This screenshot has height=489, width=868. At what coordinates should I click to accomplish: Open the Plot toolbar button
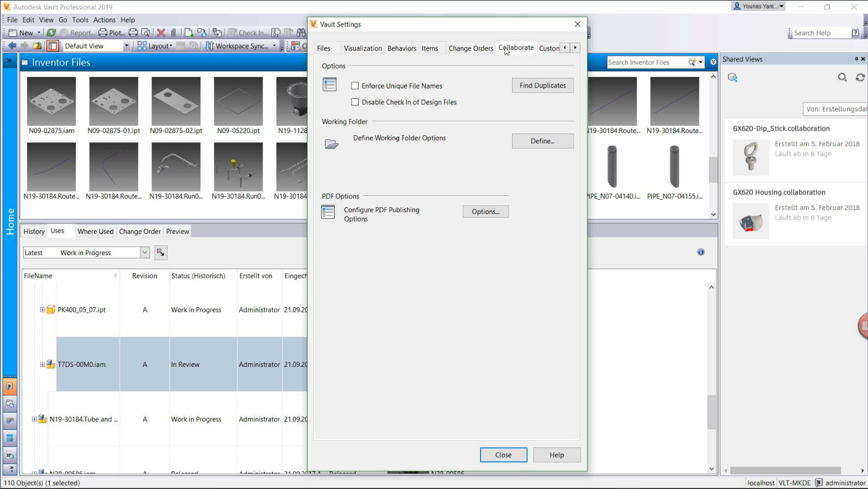(112, 33)
